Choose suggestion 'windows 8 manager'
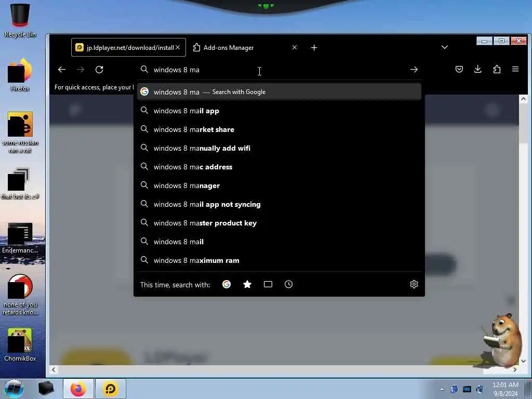532x399 pixels. tap(279, 185)
